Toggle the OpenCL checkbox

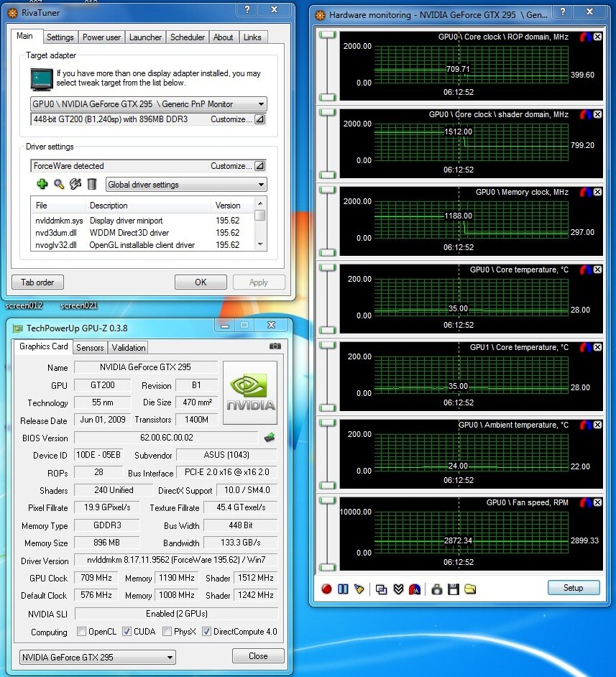point(82,632)
